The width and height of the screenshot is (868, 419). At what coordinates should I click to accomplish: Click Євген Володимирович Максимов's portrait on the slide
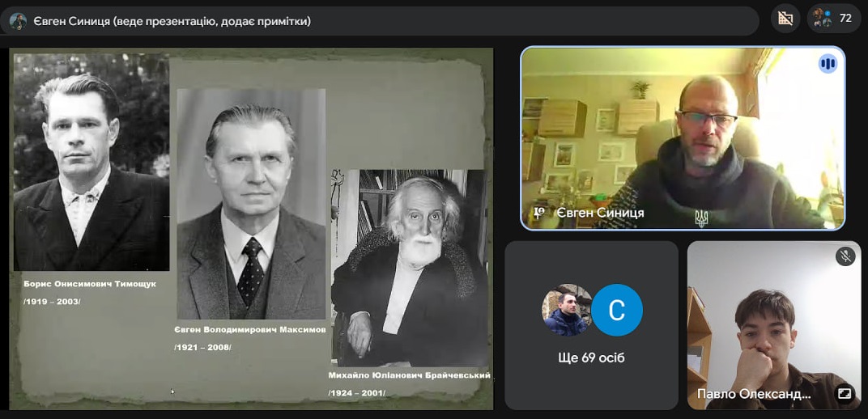click(x=251, y=204)
